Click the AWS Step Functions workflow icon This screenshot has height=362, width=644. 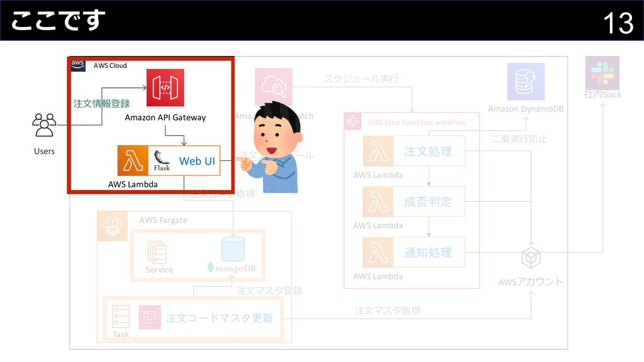(352, 121)
